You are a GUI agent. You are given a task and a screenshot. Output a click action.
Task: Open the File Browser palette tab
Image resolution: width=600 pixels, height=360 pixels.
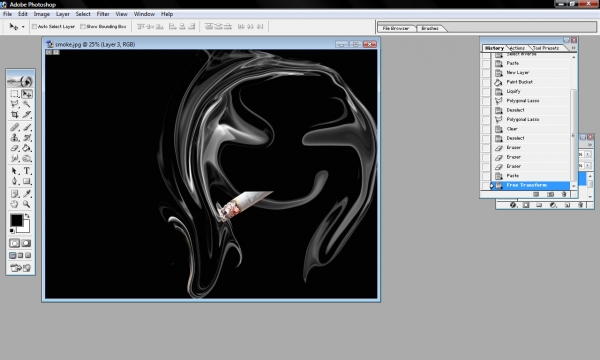coord(396,28)
